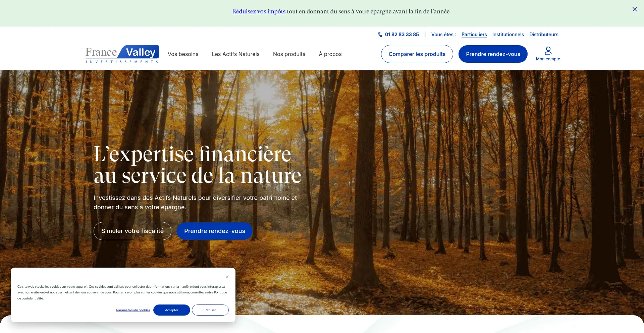Open the Les Actifs Naturels menu
The image size is (644, 333).
236,54
